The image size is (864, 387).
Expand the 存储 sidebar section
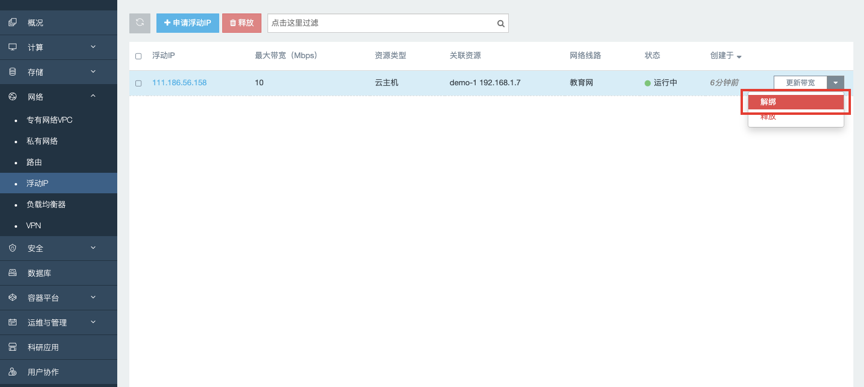click(x=93, y=72)
